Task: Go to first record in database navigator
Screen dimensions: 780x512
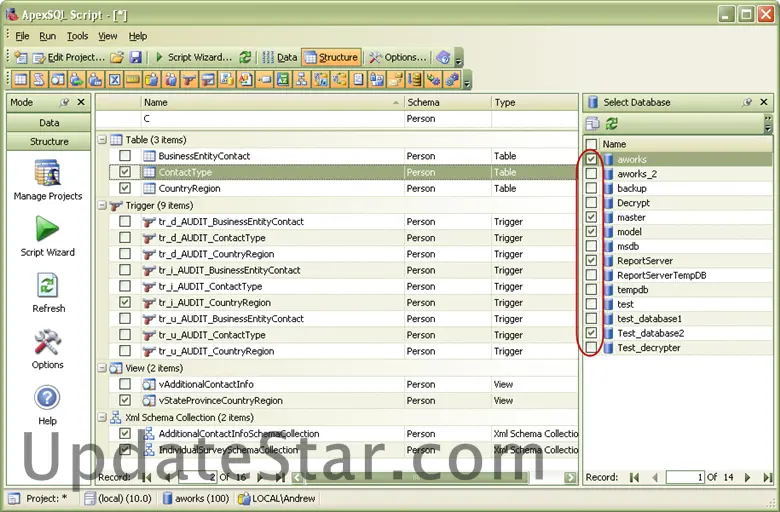Action: [x=634, y=477]
